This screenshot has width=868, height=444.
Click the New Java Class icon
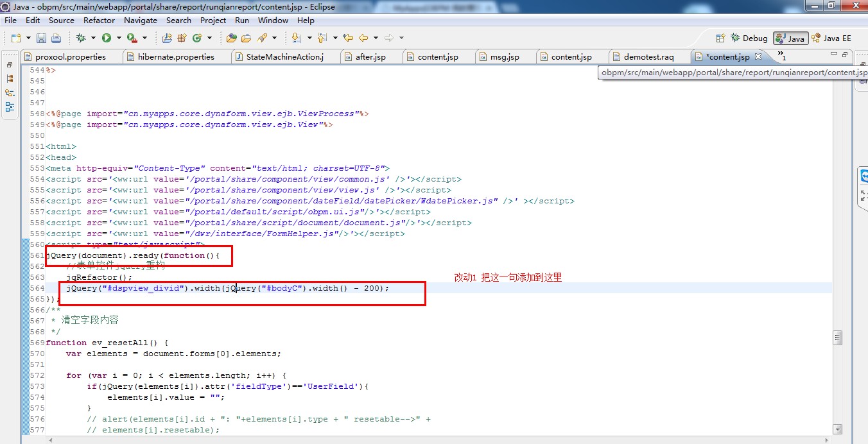(x=196, y=38)
